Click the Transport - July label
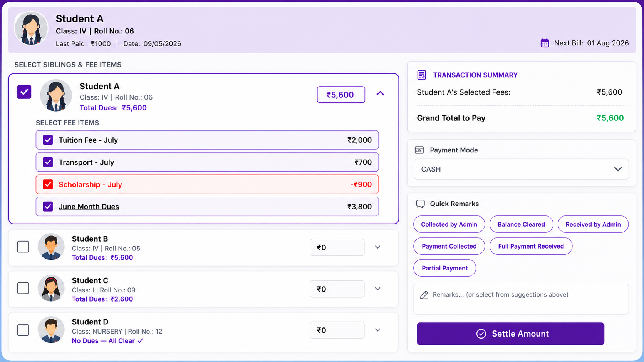Viewport: 644px width, 362px height. pyautogui.click(x=86, y=162)
